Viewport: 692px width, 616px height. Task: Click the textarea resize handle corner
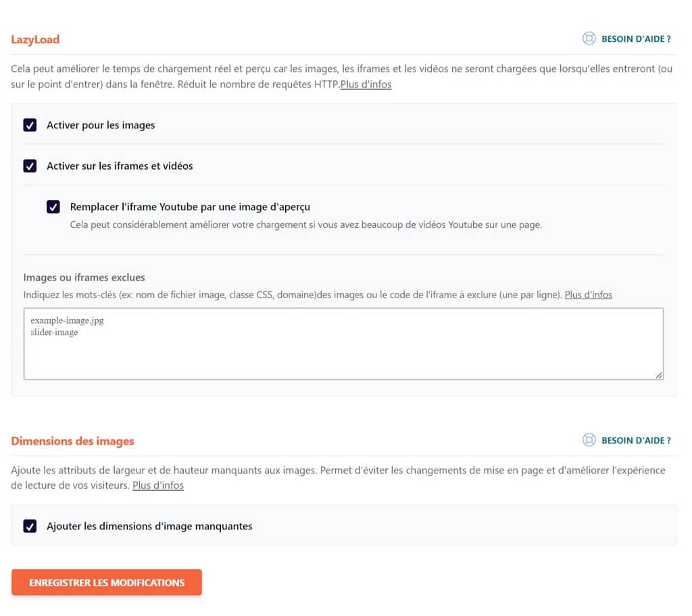point(658,375)
